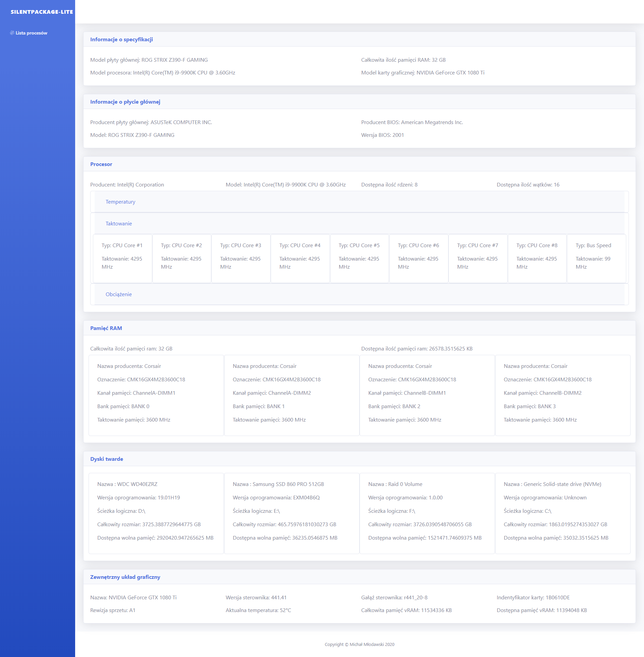Click the Procesor card header
The image size is (644, 657).
point(101,164)
